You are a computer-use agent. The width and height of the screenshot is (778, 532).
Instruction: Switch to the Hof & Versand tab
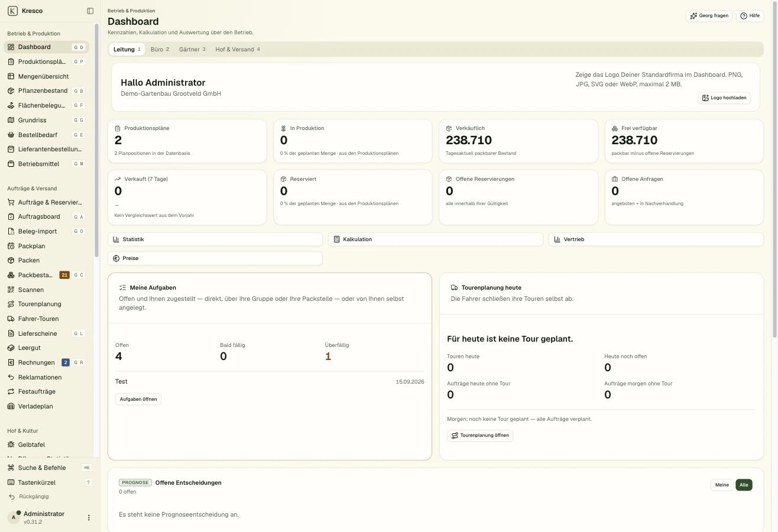238,49
